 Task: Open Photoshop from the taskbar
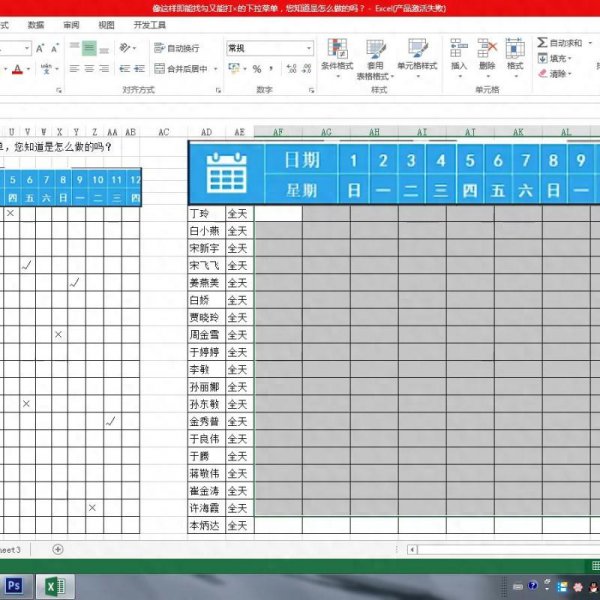point(15,586)
